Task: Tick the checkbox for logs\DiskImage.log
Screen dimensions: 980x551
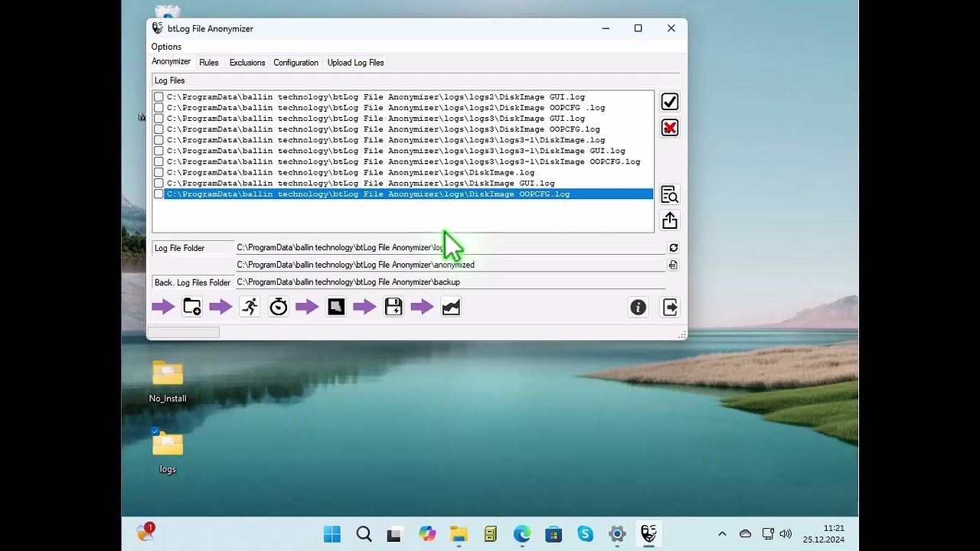Action: 158,173
